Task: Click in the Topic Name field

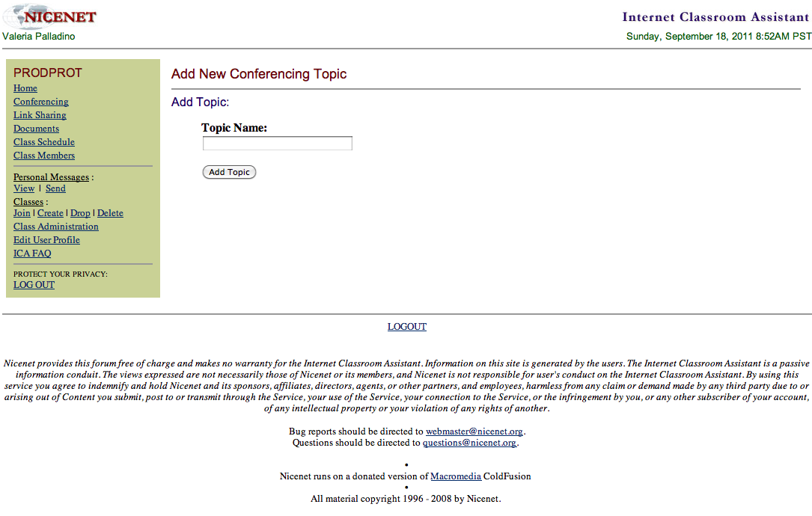Action: pos(277,144)
